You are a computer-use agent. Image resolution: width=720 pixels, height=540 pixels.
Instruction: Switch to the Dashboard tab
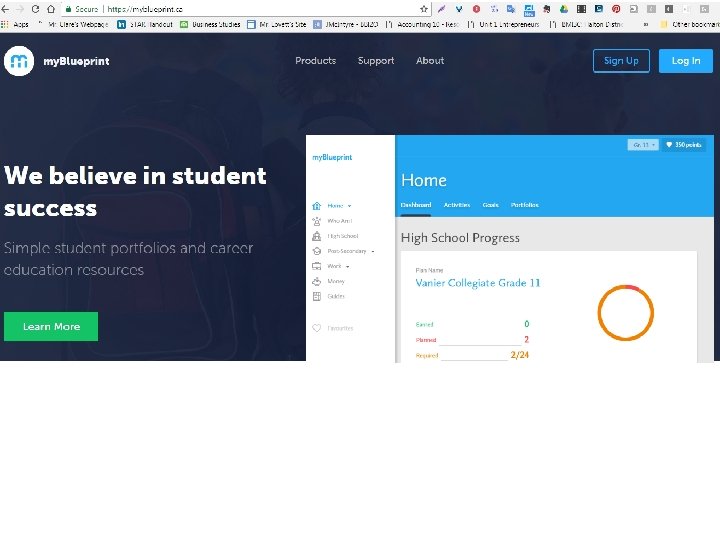tap(416, 205)
